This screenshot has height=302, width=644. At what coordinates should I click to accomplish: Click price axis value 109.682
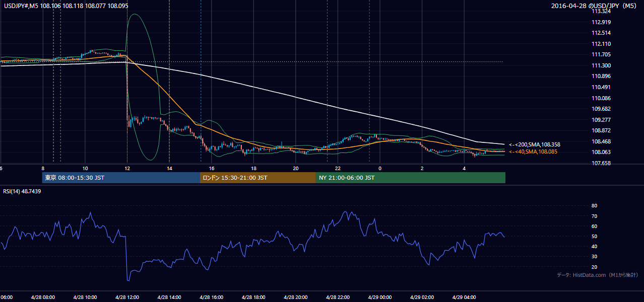tap(601, 109)
